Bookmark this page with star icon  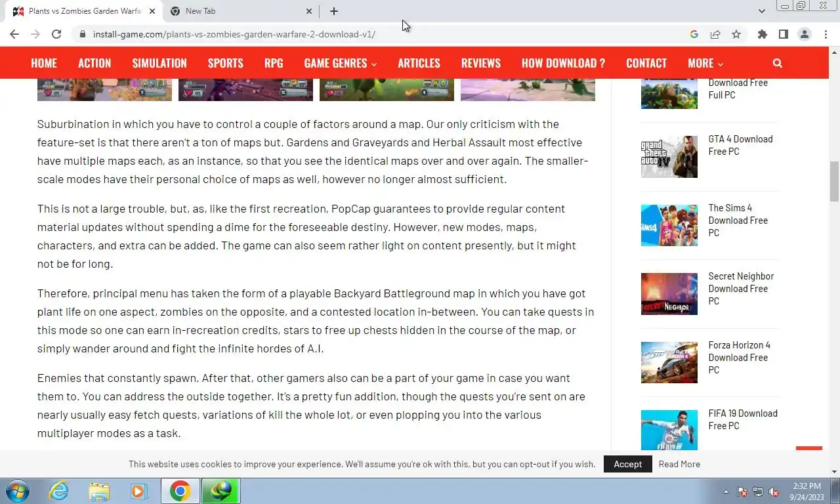736,34
